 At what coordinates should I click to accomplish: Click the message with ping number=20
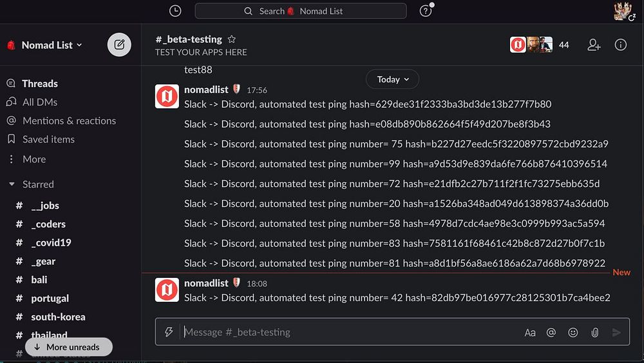(396, 204)
